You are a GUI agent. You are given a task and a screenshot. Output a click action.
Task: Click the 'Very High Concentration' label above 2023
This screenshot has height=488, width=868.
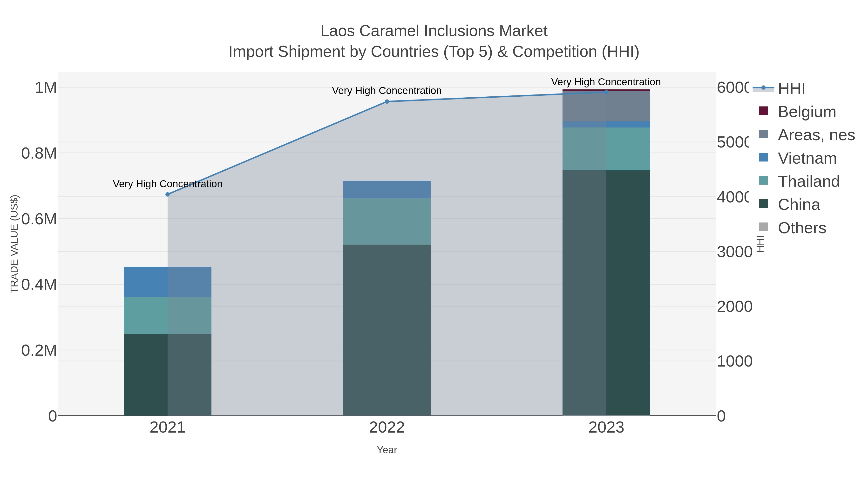tap(606, 82)
